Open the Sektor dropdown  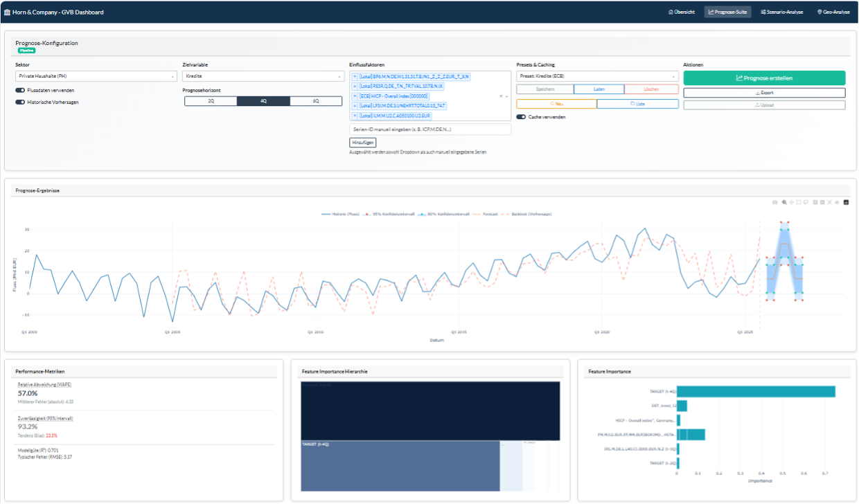coord(96,76)
